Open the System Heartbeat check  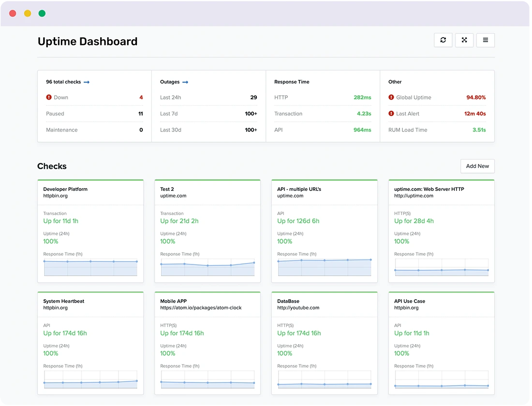(x=63, y=301)
